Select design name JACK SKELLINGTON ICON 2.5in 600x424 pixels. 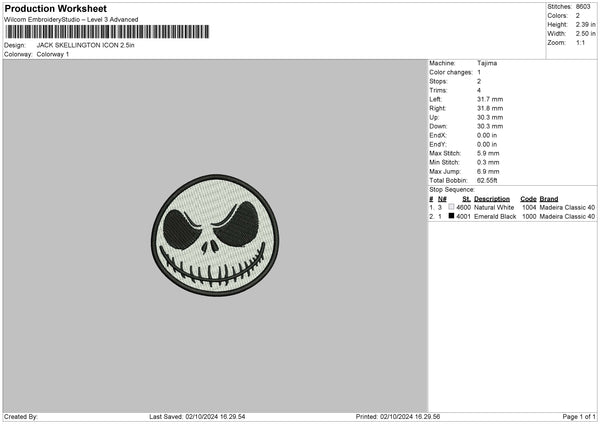85,45
